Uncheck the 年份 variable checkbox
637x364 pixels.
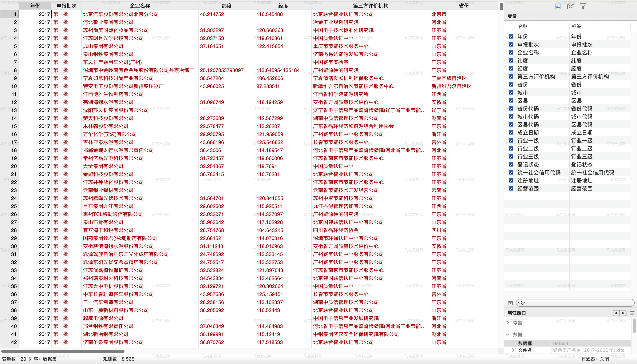point(511,36)
